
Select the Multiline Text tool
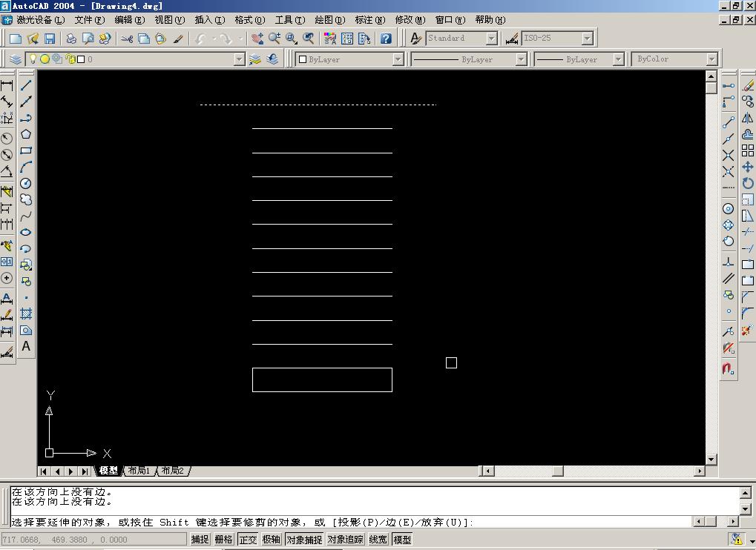pos(26,346)
